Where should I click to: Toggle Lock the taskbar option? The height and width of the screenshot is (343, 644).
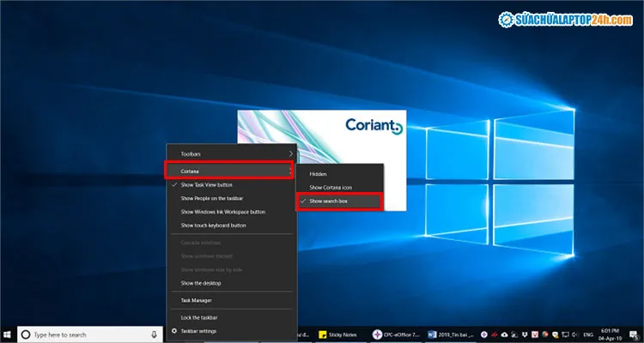pos(231,317)
